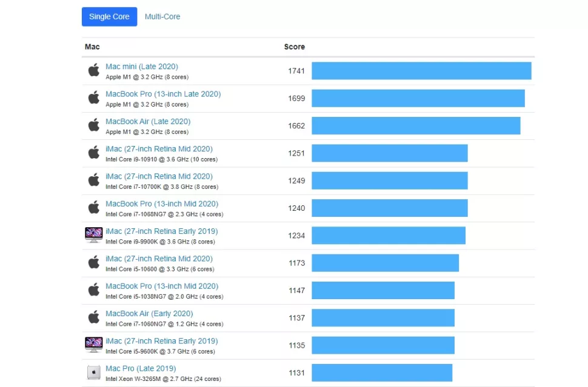This screenshot has height=387, width=588.
Task: Click the 1662 score bar
Action: pyautogui.click(x=416, y=125)
